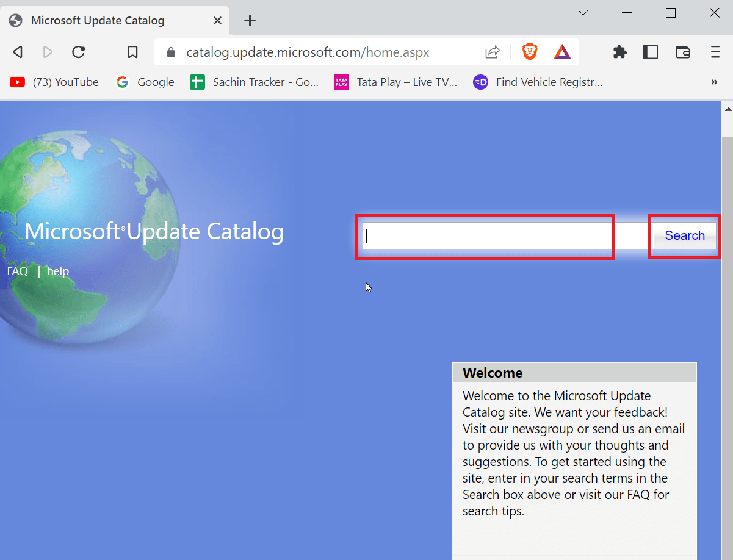Image resolution: width=733 pixels, height=560 pixels.
Task: Click the padlock site security icon
Action: pos(171,52)
